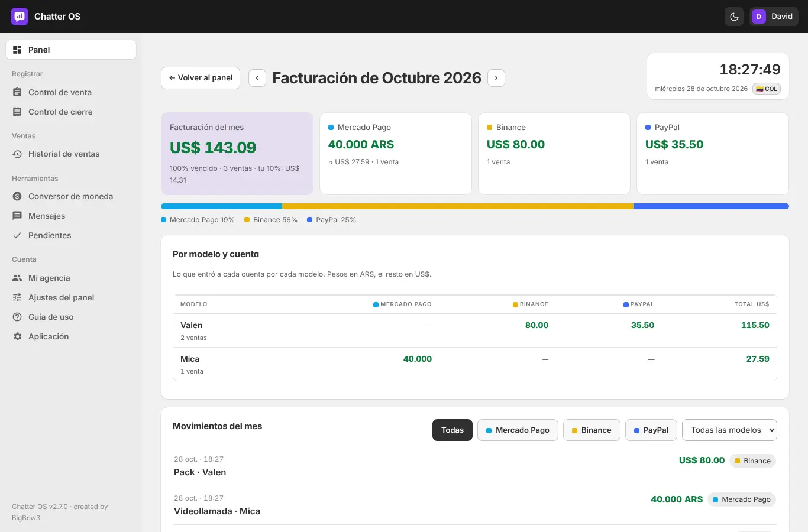This screenshot has width=808, height=532.
Task: Filter movements by Binance
Action: [592, 430]
